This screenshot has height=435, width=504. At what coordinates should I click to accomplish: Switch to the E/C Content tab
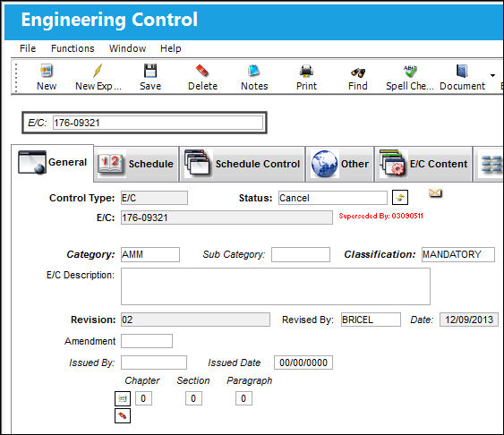coord(423,164)
